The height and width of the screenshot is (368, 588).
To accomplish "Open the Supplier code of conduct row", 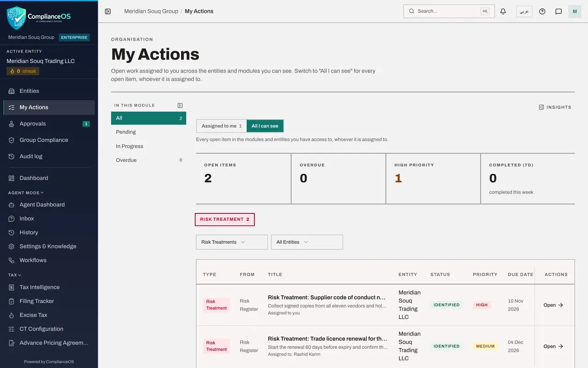I will (385, 305).
